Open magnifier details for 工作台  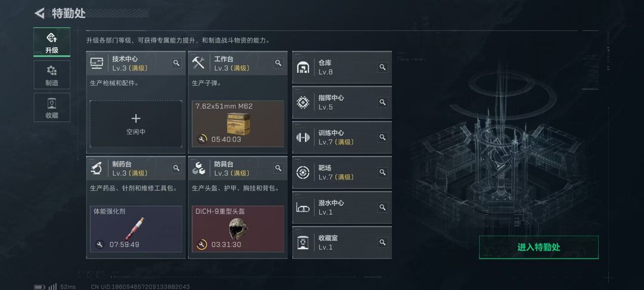(x=278, y=63)
